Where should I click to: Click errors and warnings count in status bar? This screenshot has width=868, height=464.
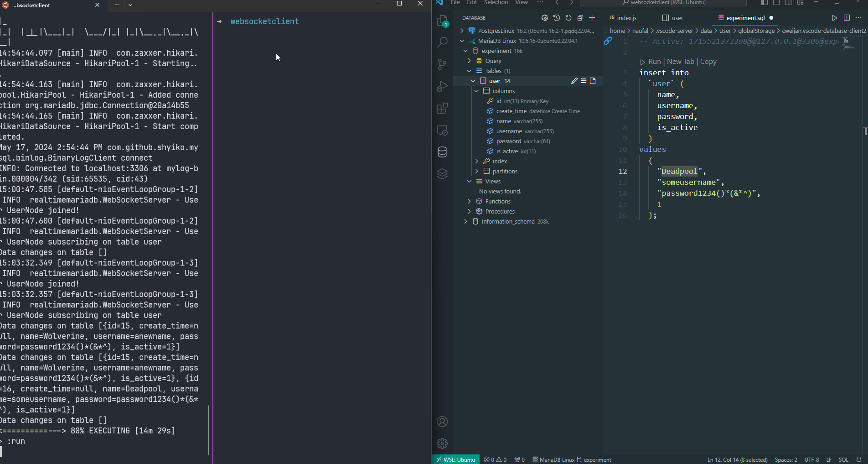click(495, 459)
